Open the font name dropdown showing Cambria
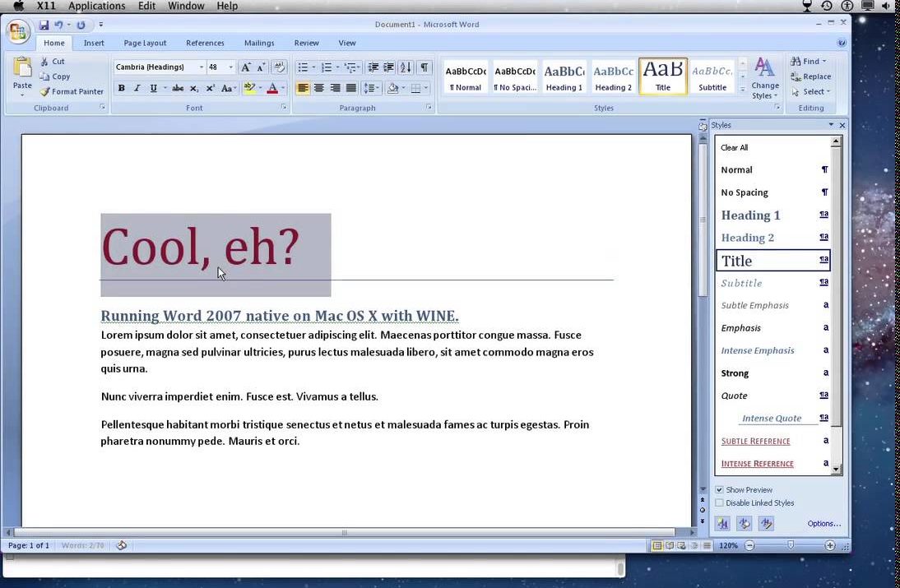The height and width of the screenshot is (588, 900). pyautogui.click(x=201, y=67)
